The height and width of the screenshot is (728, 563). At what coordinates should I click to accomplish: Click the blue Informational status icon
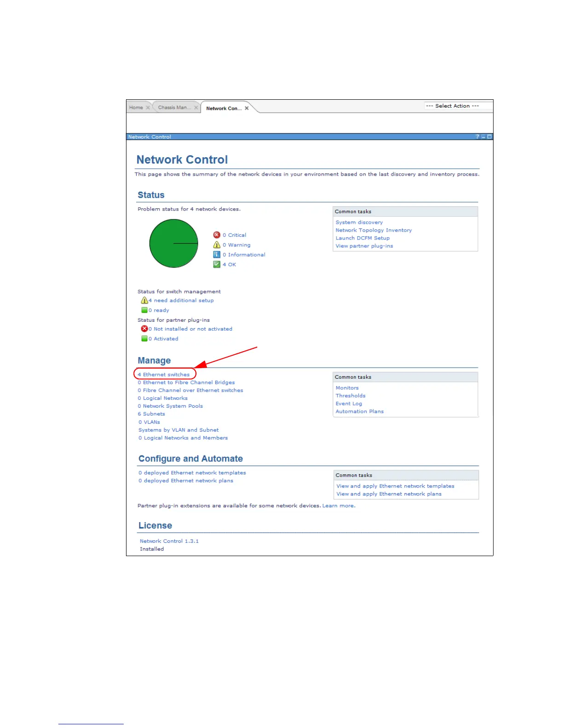point(217,255)
